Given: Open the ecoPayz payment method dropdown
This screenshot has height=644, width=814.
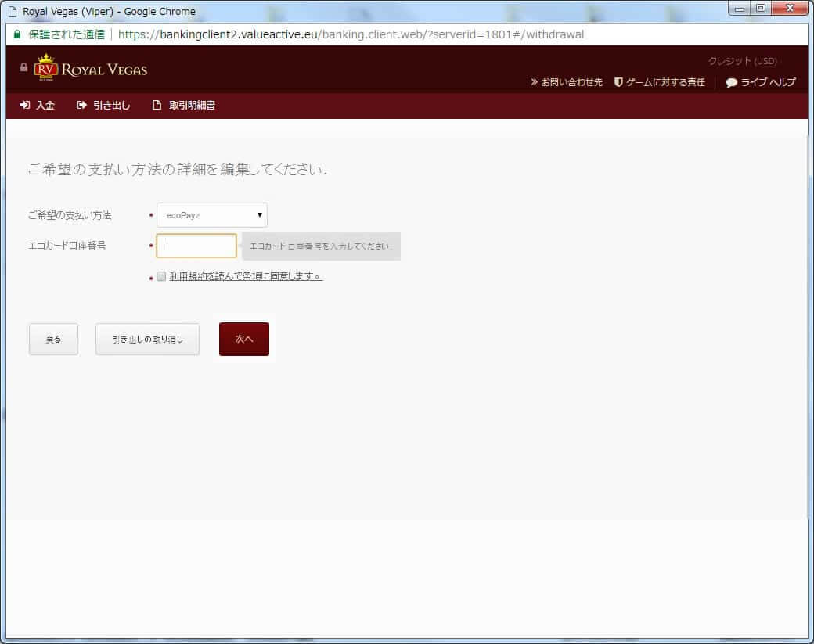Looking at the screenshot, I should [212, 215].
